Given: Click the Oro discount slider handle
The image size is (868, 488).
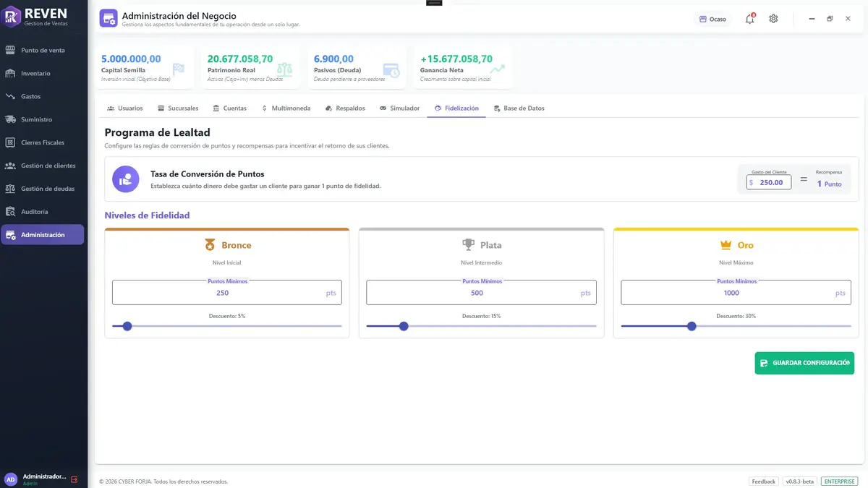Looking at the screenshot, I should pos(692,326).
